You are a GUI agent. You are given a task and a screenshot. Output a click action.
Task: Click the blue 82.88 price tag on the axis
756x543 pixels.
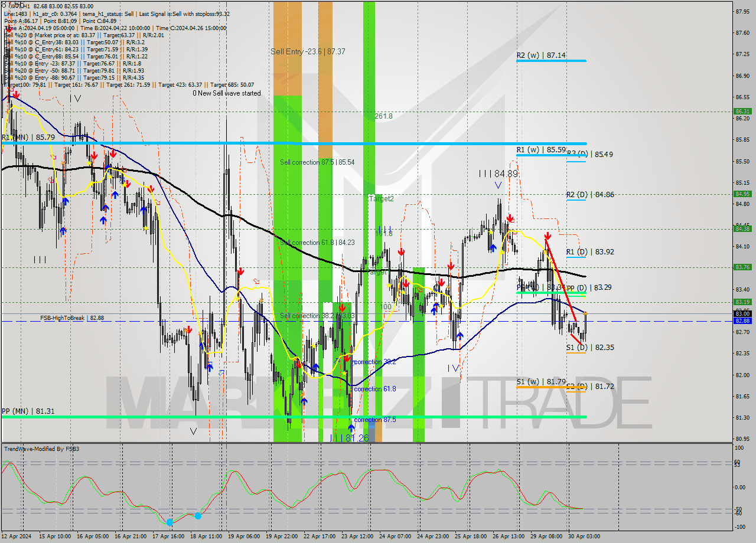pos(743,321)
